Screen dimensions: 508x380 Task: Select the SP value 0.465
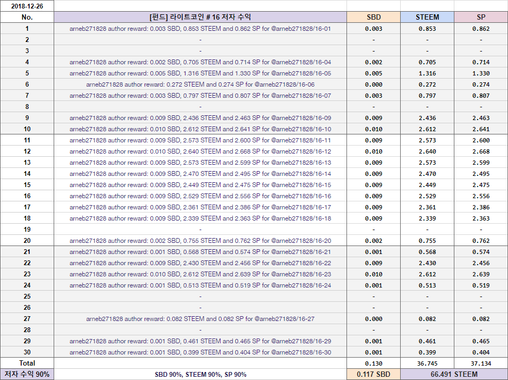tap(481, 341)
